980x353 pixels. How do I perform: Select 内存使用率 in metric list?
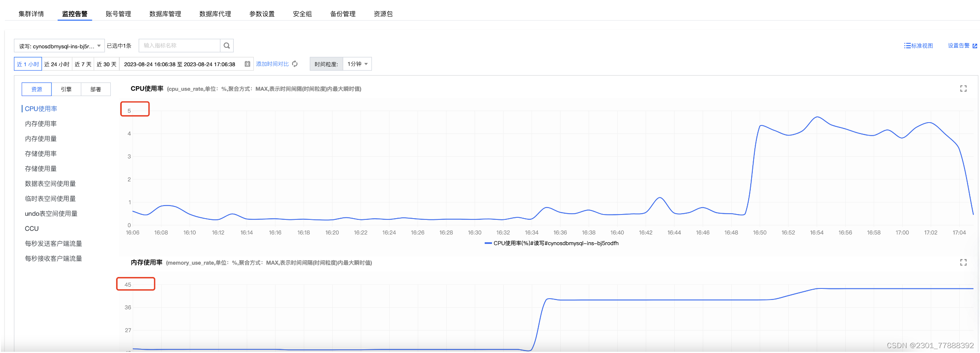point(41,124)
